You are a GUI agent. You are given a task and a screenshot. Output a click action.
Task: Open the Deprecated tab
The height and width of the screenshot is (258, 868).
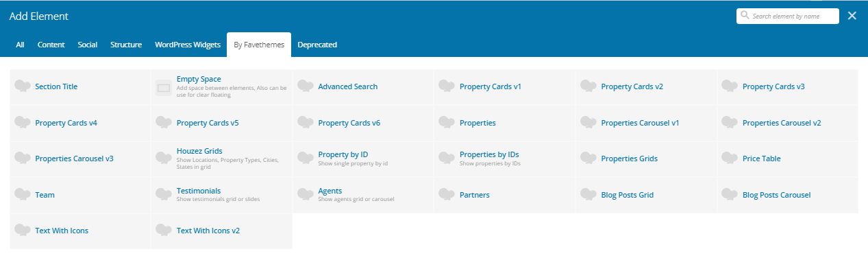tap(317, 45)
